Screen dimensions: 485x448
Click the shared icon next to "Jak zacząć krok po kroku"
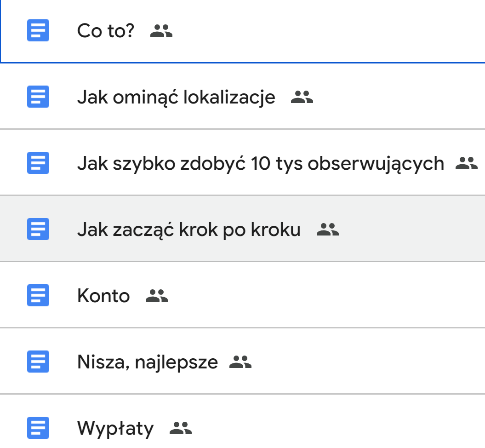(328, 230)
